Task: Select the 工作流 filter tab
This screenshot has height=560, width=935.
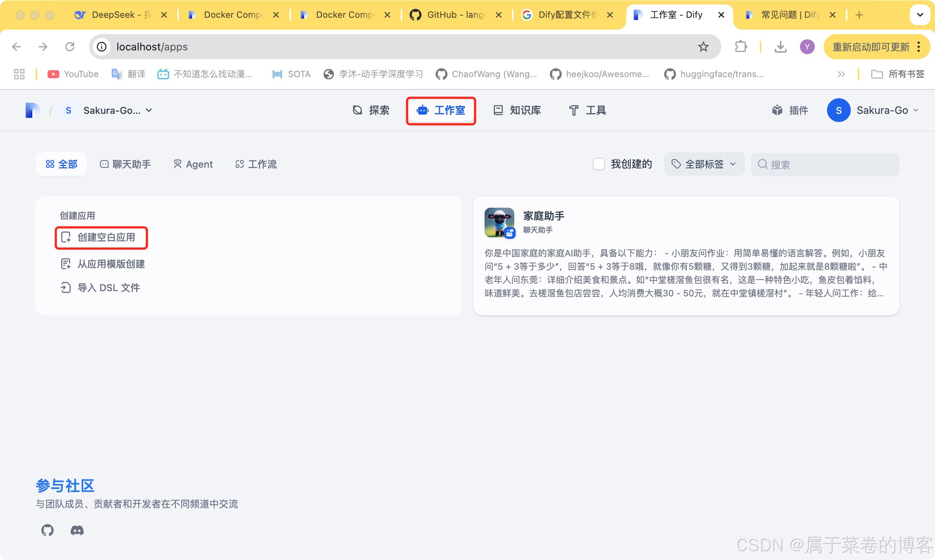Action: (256, 164)
